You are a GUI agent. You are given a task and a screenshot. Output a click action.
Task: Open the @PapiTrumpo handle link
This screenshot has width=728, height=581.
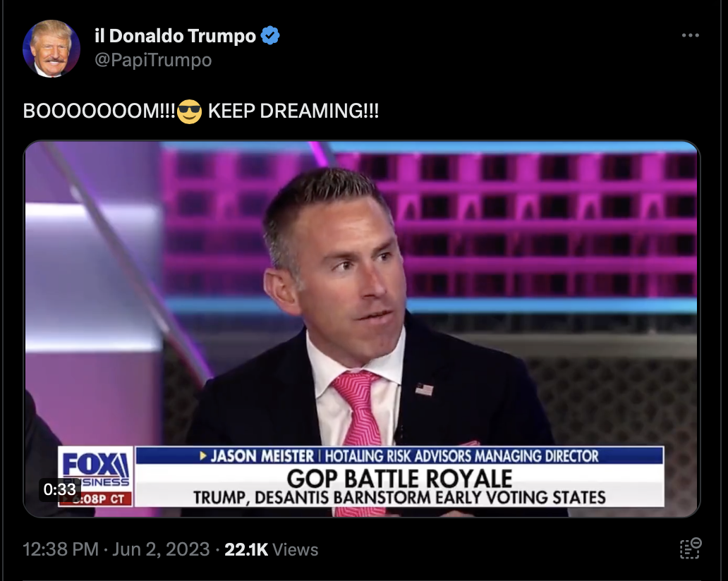153,60
